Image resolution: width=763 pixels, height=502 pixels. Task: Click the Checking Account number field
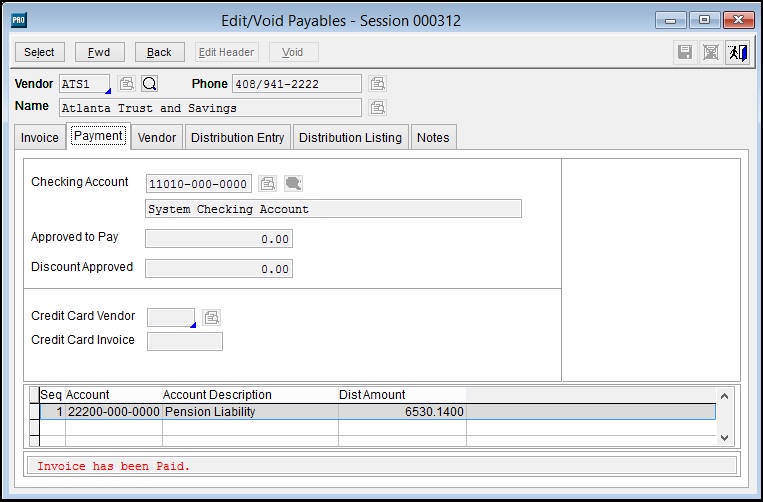(199, 184)
